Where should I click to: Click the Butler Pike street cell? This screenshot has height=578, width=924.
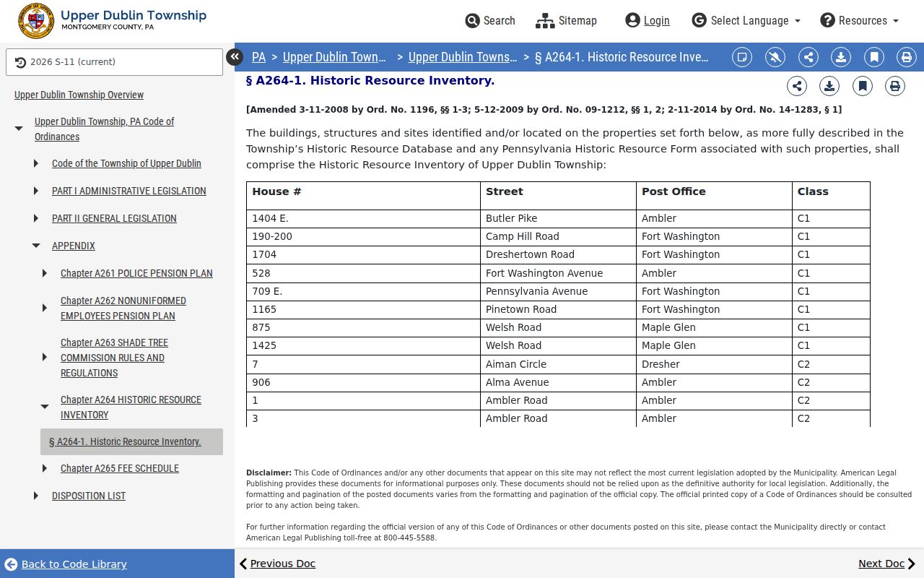(558, 218)
